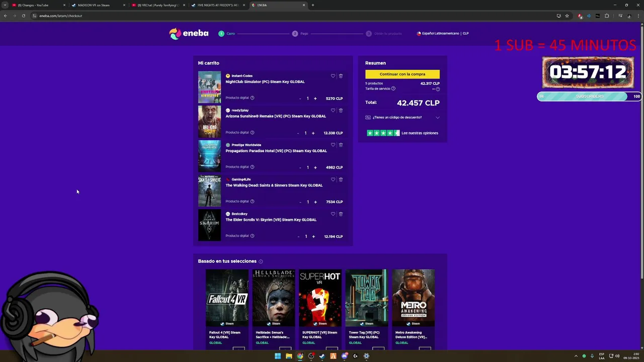The height and width of the screenshot is (362, 644).
Task: Decrease NightClub Simulator quantity
Action: [x=300, y=99]
